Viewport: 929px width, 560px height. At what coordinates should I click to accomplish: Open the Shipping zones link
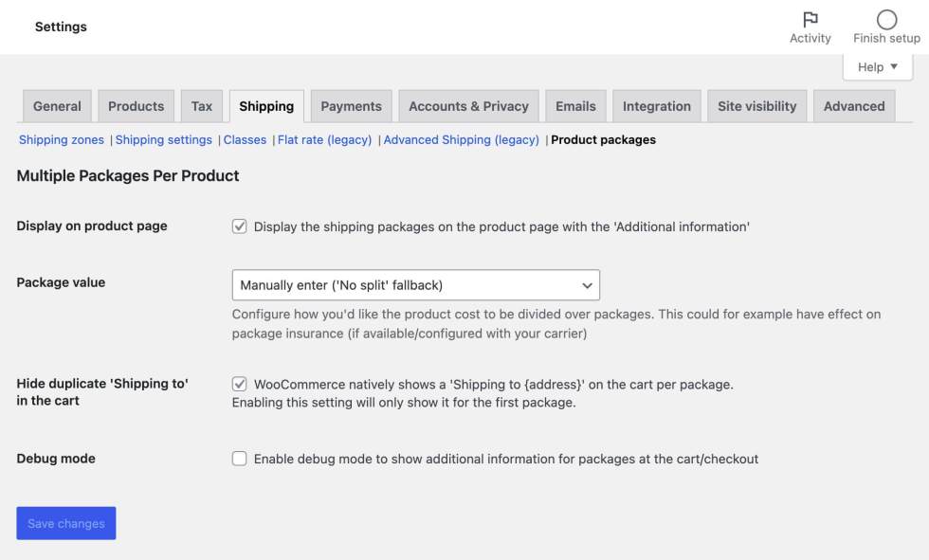click(63, 140)
